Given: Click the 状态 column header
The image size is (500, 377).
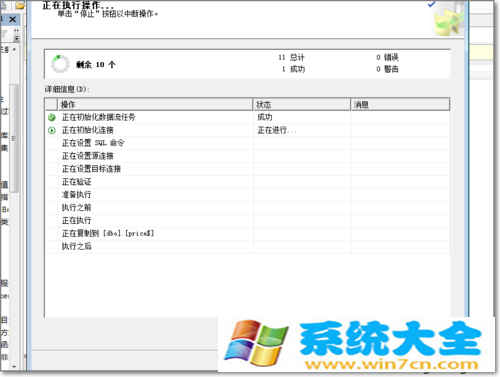Looking at the screenshot, I should pyautogui.click(x=302, y=105).
